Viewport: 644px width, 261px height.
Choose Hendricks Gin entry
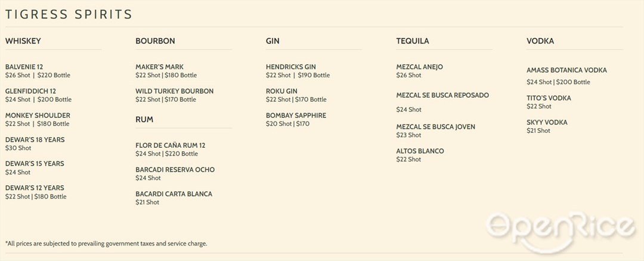[291, 67]
